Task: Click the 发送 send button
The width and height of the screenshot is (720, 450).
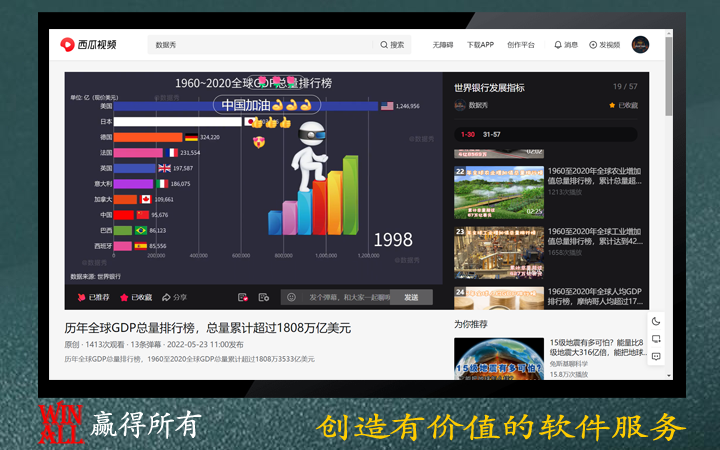Action: [411, 297]
